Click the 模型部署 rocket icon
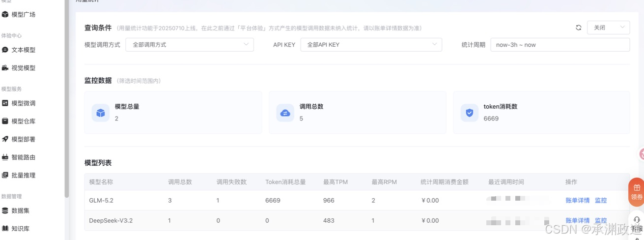Viewport: 644px width, 240px height. click(5, 139)
